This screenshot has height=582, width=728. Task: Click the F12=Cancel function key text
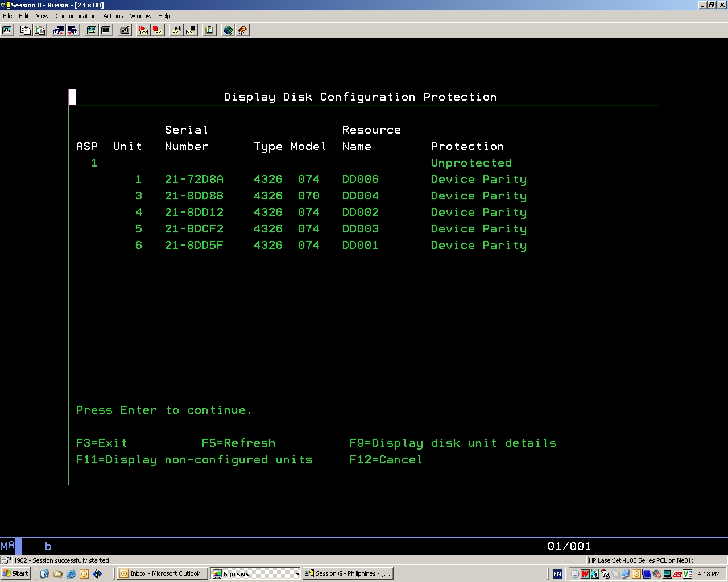tap(386, 459)
